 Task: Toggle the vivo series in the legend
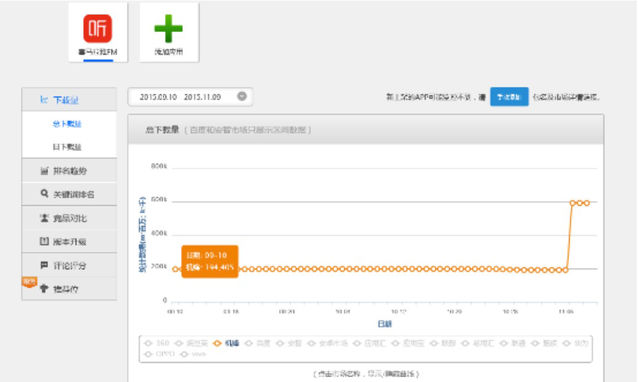[193, 354]
